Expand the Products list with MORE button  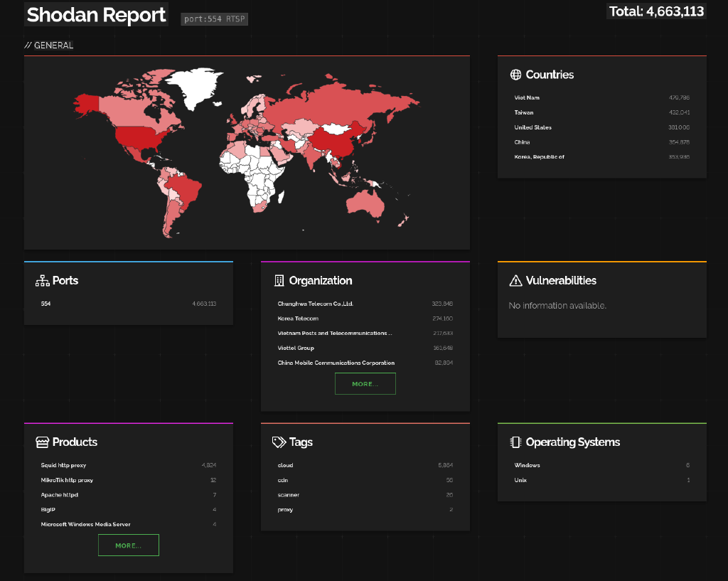pos(128,545)
